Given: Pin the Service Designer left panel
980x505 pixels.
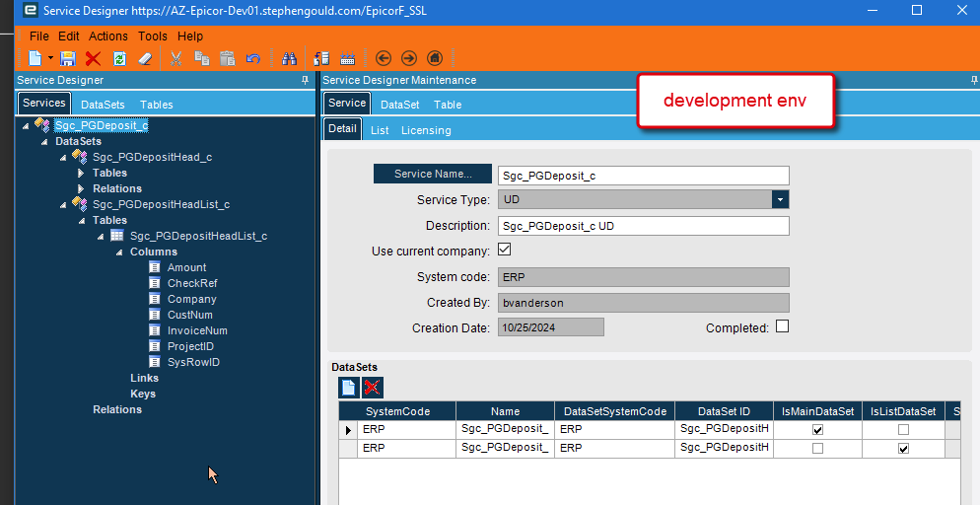Looking at the screenshot, I should 305,80.
